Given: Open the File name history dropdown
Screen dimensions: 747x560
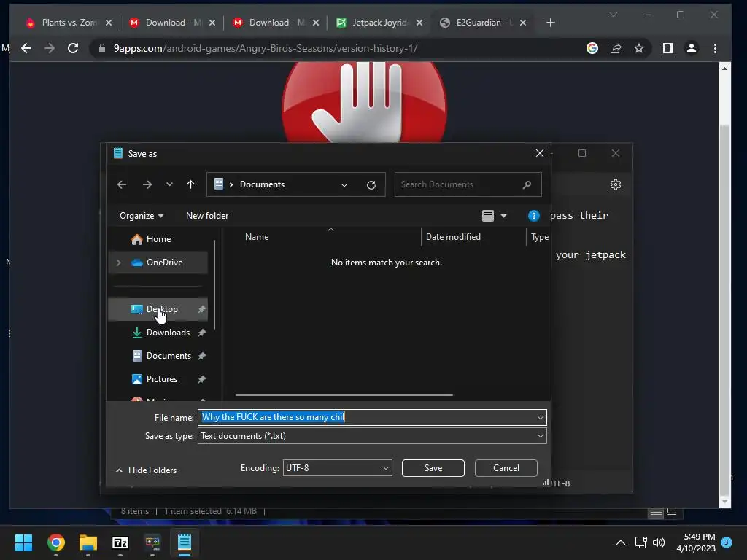Looking at the screenshot, I should coord(541,418).
